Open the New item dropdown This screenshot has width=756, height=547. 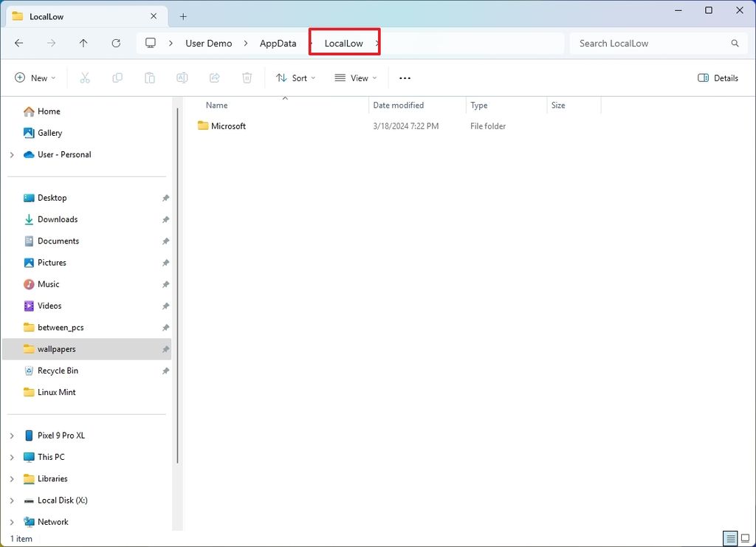(34, 78)
